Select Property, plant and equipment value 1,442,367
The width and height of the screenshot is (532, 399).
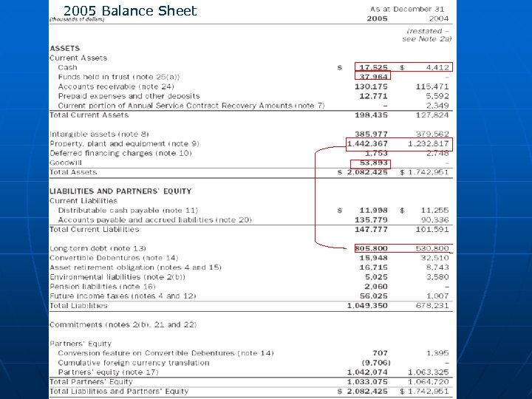coord(367,143)
